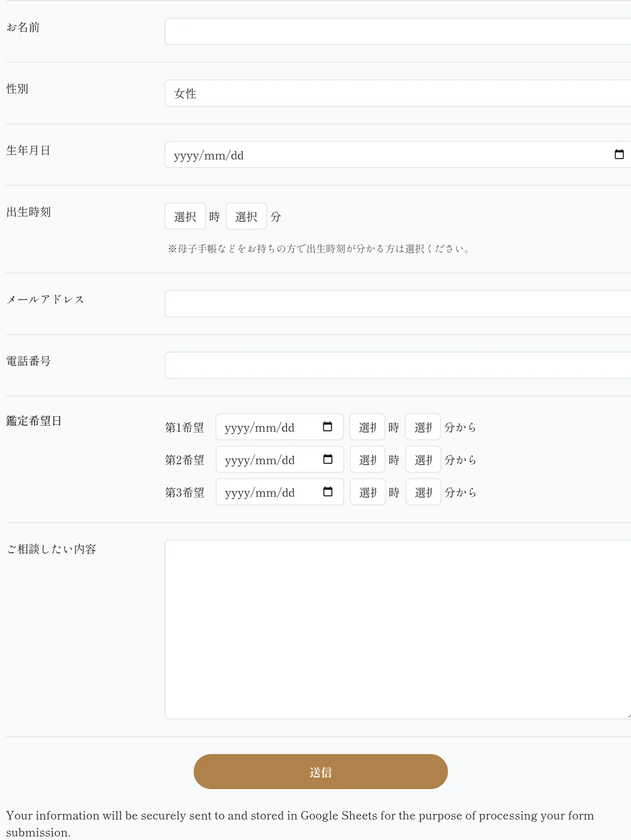Open 第1希望 hour 選択 dropdown
This screenshot has width=631, height=840.
[x=367, y=427]
